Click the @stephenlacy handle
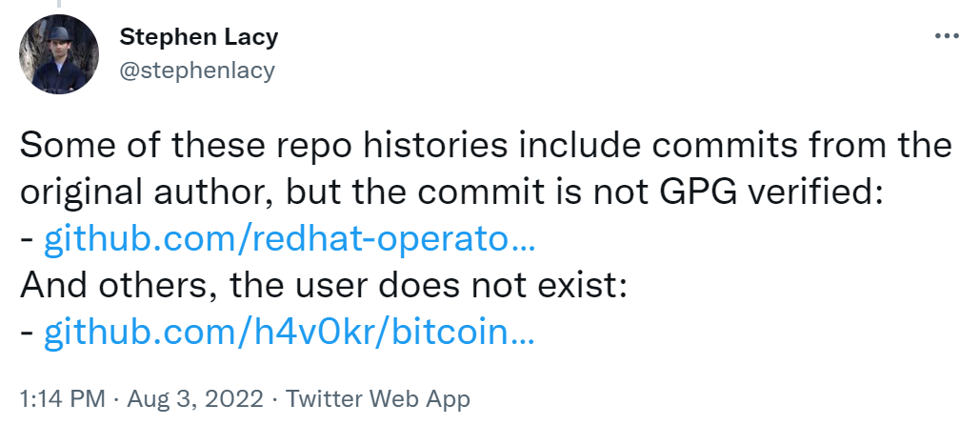 click(197, 69)
